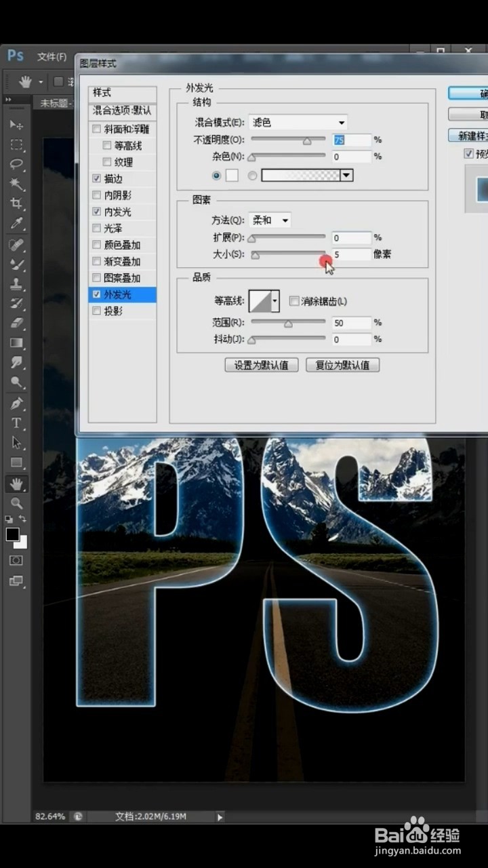Screen dimensions: 488x868
Task: Select the Eraser tool
Action: click(x=17, y=323)
